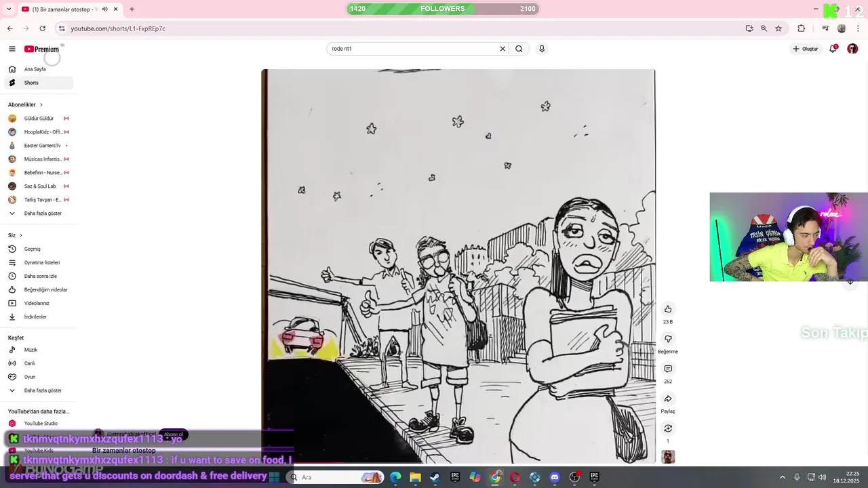Open Beğendiğim videolar

click(x=39, y=289)
